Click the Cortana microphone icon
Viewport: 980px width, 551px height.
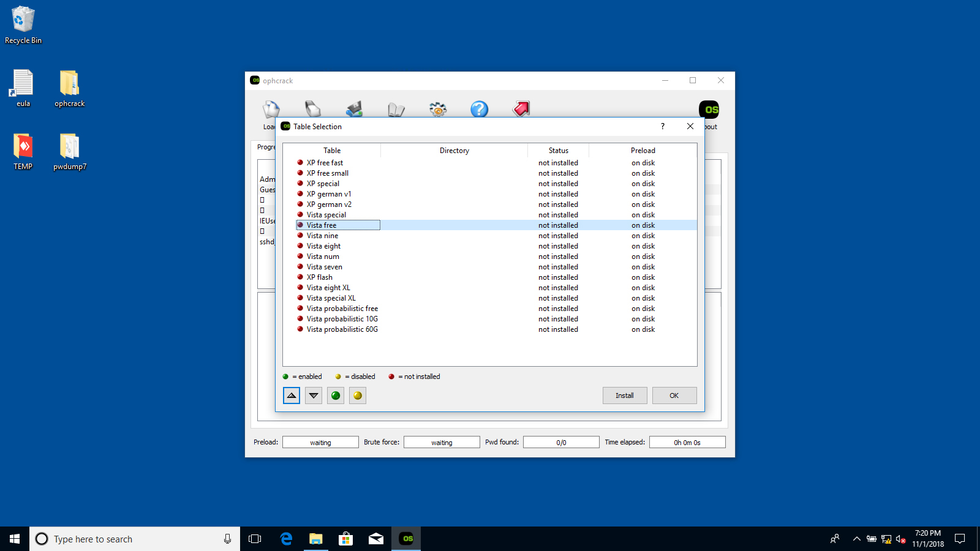[x=227, y=539]
